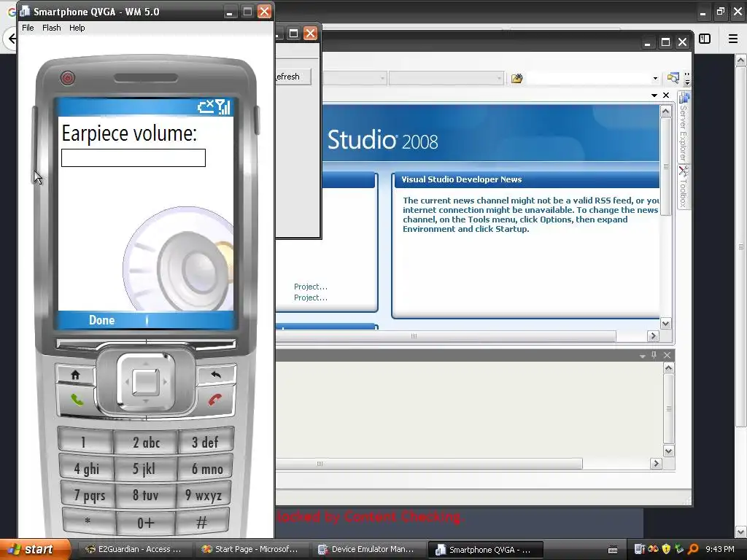Click the browser sidebar panel icon
747x560 pixels.
pos(705,39)
